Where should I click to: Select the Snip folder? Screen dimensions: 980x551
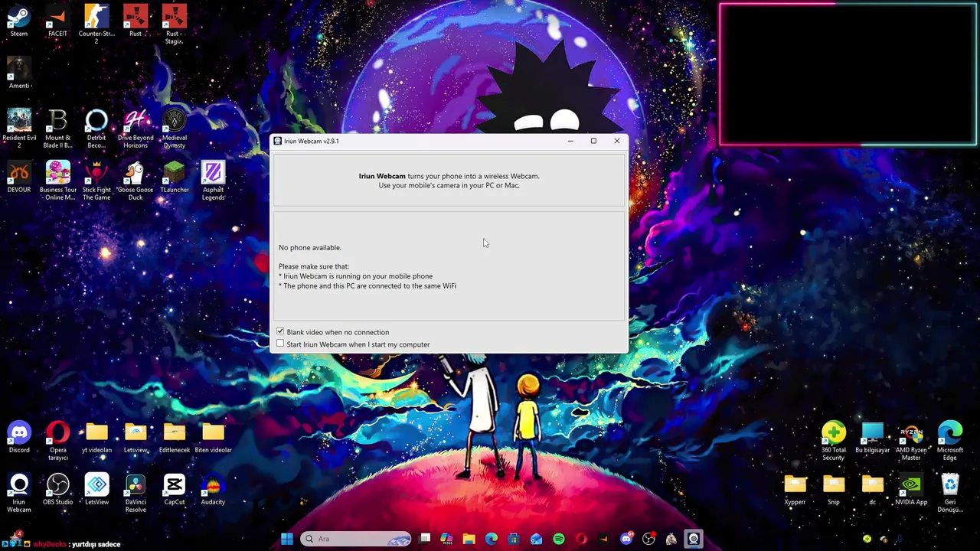click(x=834, y=490)
